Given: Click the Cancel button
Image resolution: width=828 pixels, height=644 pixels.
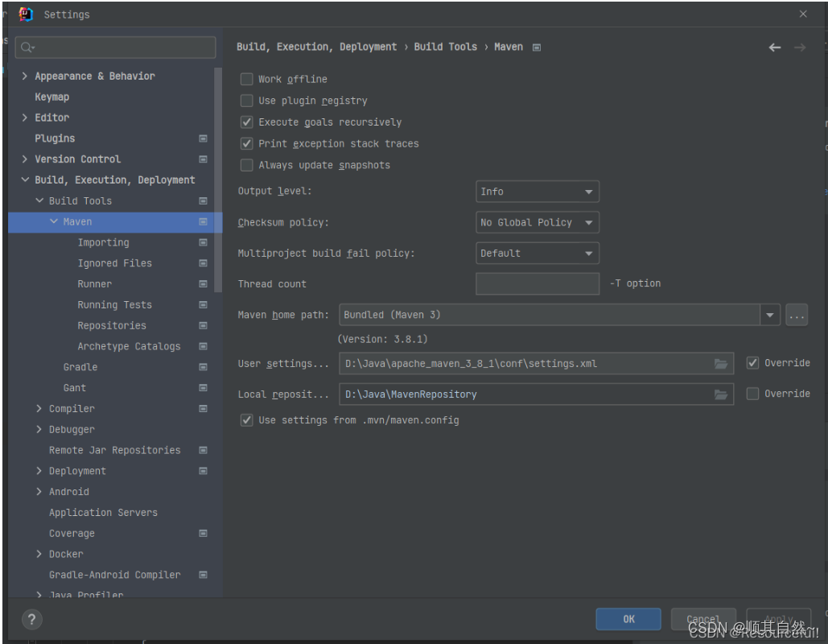Looking at the screenshot, I should pos(702,619).
